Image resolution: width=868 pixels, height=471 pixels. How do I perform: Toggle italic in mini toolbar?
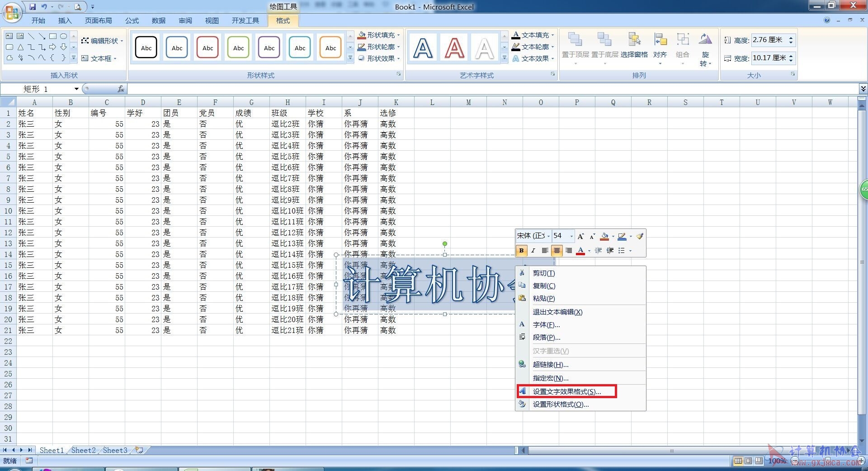[x=533, y=251]
